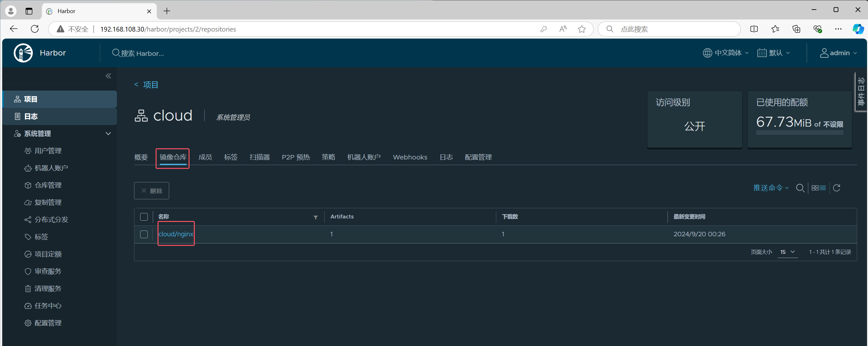Close the Harbor browser tab
Image resolution: width=868 pixels, height=346 pixels.
click(x=149, y=11)
